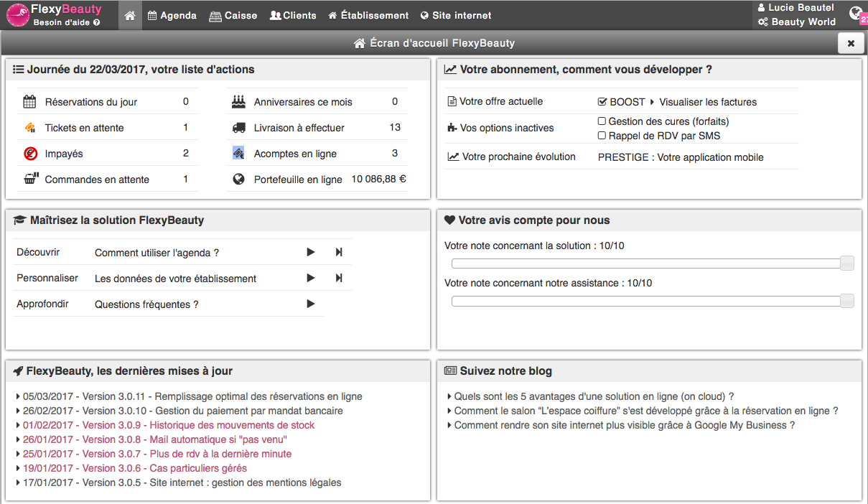Click Les données de votre établissement text
The height and width of the screenshot is (504, 868).
pyautogui.click(x=175, y=279)
